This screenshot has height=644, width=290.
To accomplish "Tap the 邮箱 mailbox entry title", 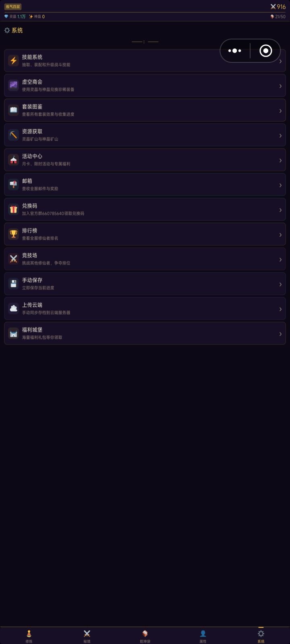I will [27, 181].
